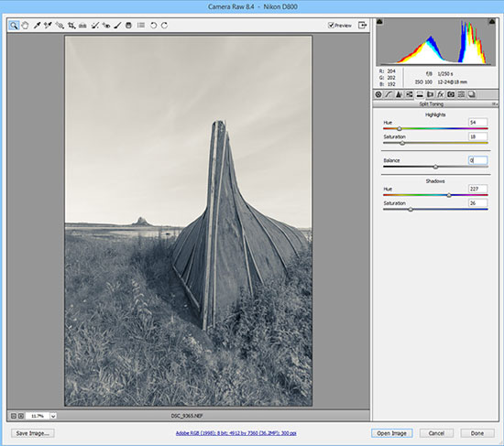Open the zoom level dropdown
Screen dimensions: 504x446
coord(53,416)
